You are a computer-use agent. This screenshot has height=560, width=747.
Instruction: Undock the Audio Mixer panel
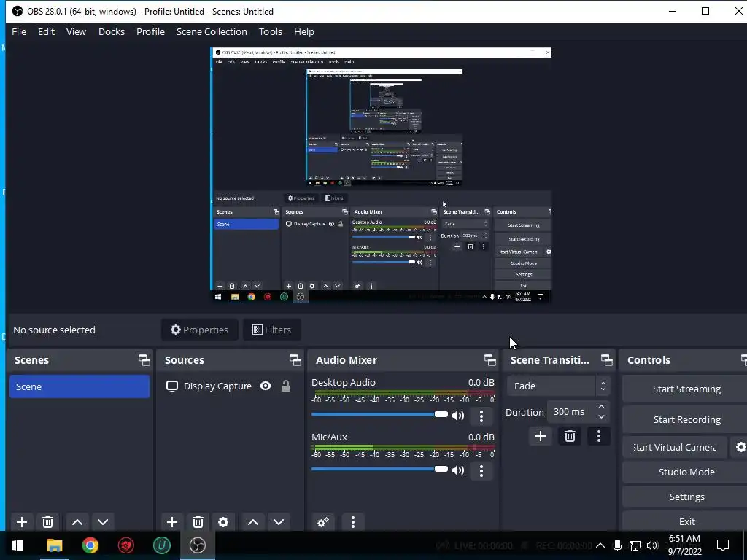[489, 360]
